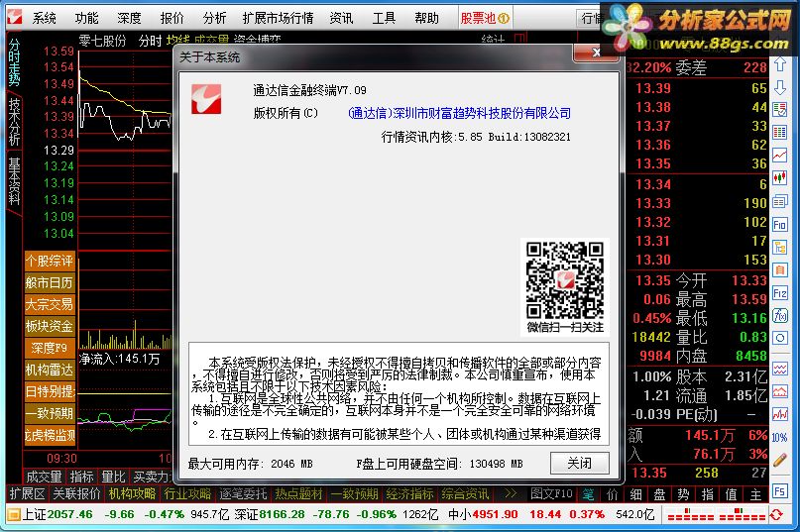Click the orange document icon

[779, 269]
